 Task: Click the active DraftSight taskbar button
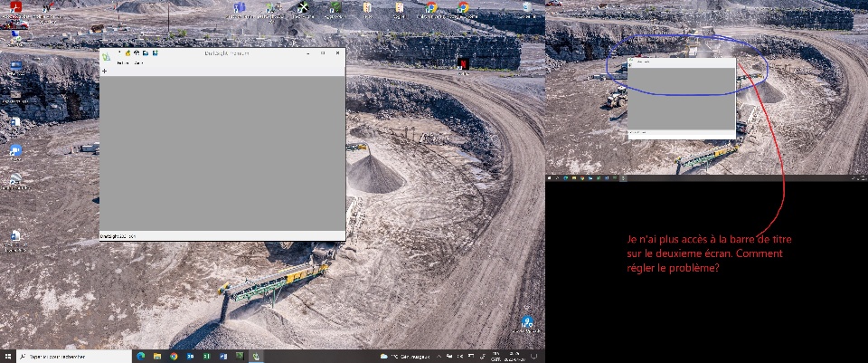coord(256,357)
